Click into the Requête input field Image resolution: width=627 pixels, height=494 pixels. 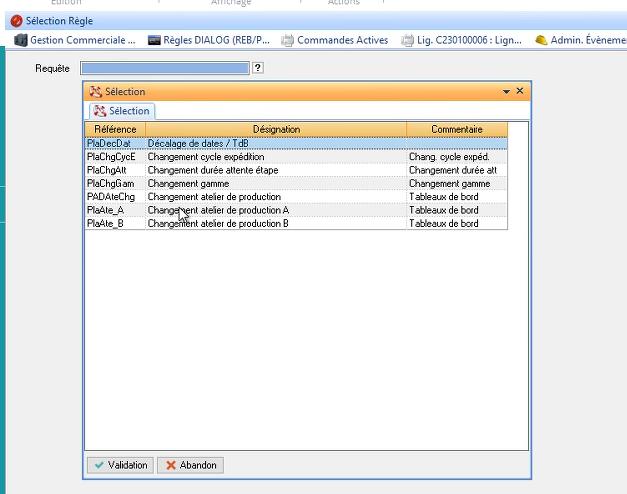click(x=164, y=68)
